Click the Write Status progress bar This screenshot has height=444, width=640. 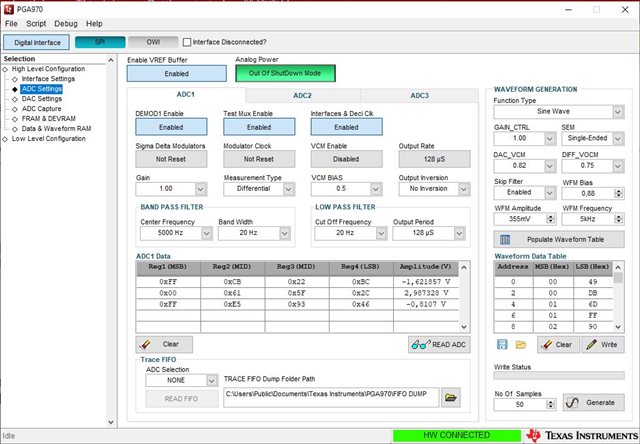click(x=559, y=375)
